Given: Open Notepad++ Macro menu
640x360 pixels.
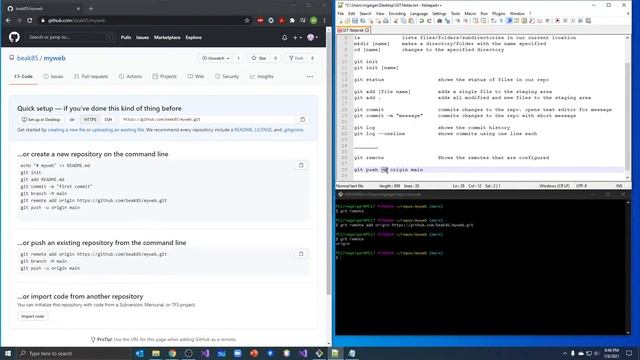Looking at the screenshot, I should pyautogui.click(x=470, y=13).
